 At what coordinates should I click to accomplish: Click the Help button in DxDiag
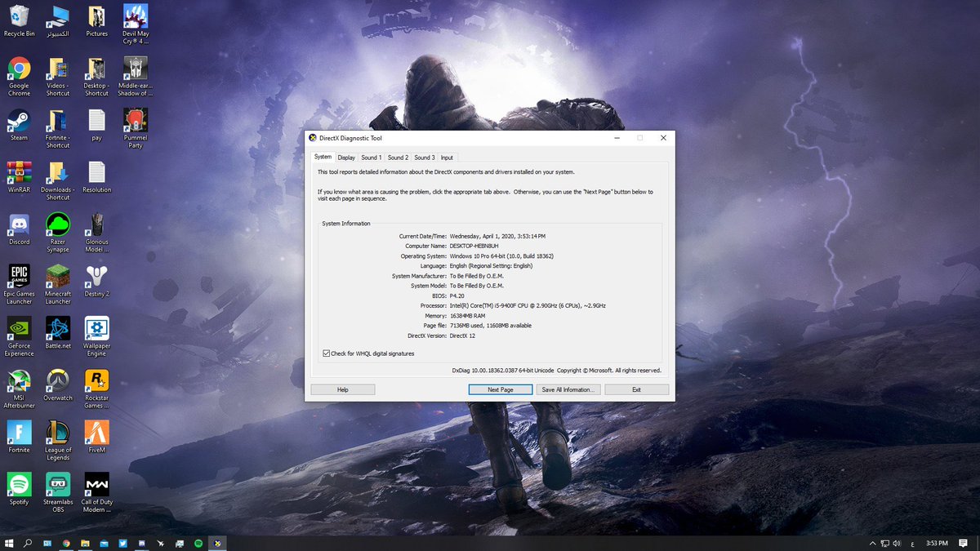[343, 390]
